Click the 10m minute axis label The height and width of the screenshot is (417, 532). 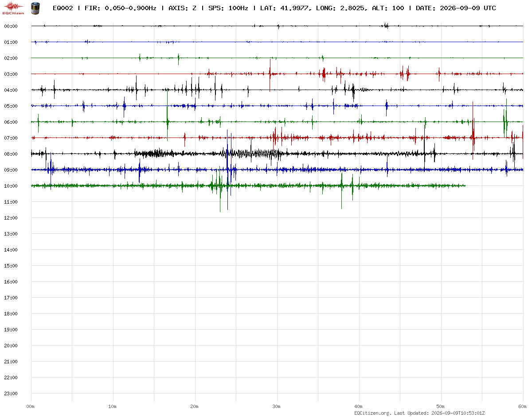coord(113,406)
